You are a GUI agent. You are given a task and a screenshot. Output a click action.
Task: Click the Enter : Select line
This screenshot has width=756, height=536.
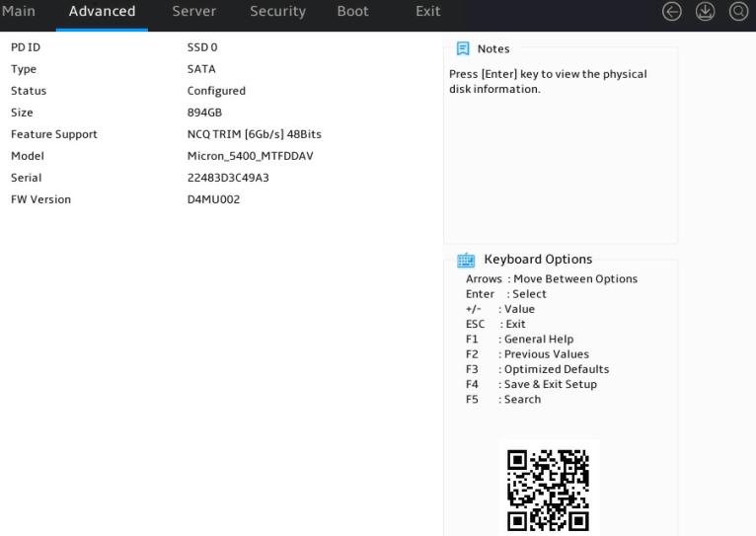point(505,293)
